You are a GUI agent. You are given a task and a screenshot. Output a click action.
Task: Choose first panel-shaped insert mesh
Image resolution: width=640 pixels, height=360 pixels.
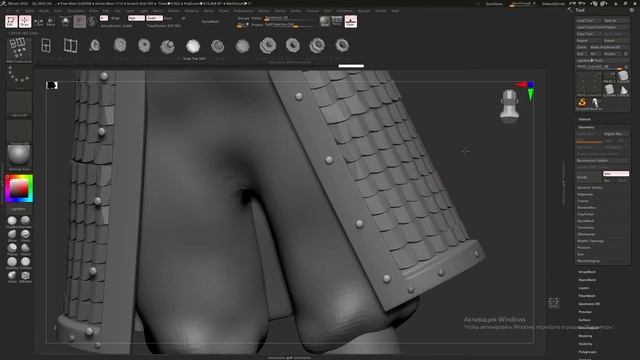[46, 45]
